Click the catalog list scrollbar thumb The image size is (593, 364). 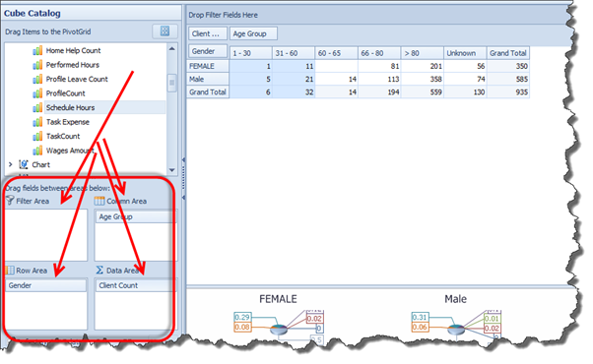pos(172,83)
